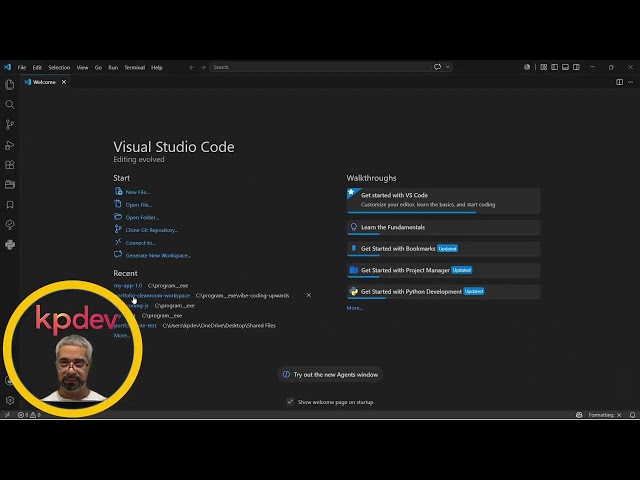
Task: Click Generate New Workspace... link
Action: tap(158, 256)
